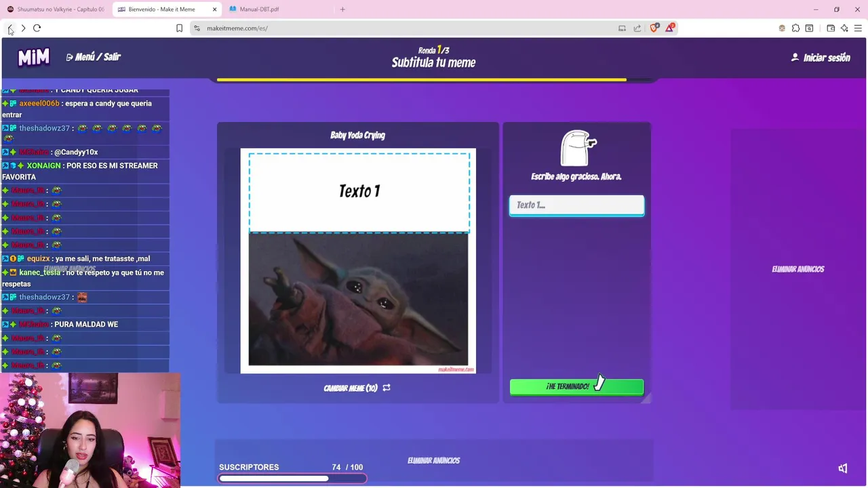868x488 pixels.
Task: Close the Bienvenido - Make it Meme tab
Action: coord(215,9)
